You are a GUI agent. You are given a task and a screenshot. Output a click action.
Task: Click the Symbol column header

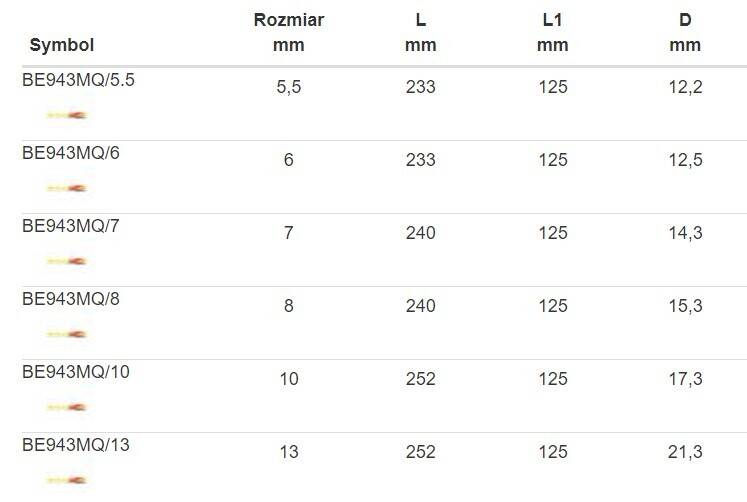pos(61,45)
